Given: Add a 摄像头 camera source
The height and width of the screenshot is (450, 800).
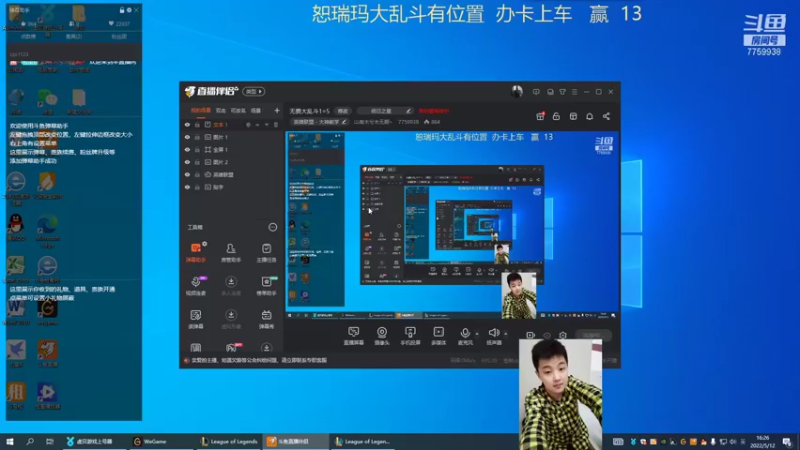Looking at the screenshot, I should [382, 336].
